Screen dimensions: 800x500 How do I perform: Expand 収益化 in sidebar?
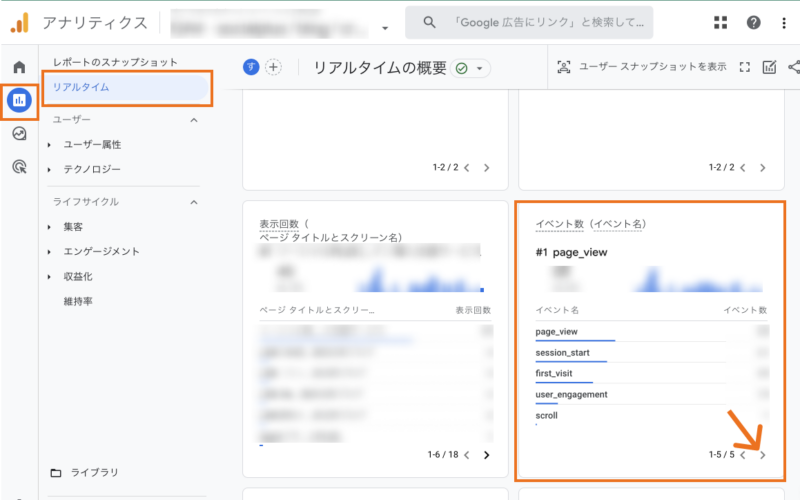49,277
